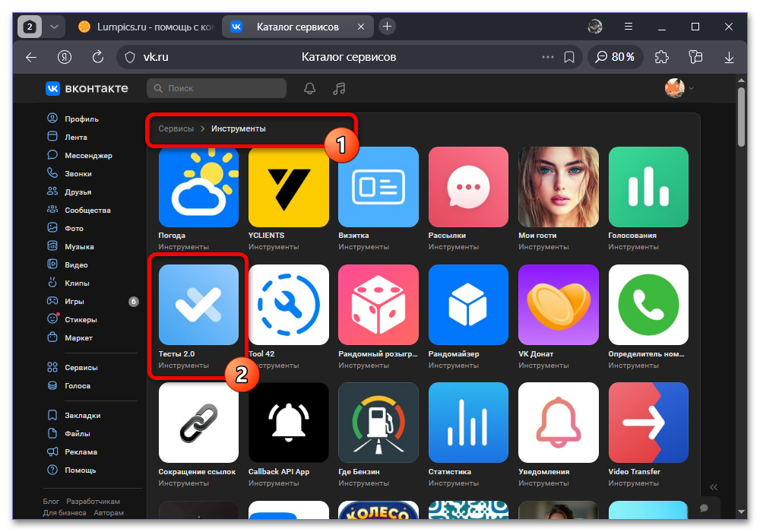
Task: Open the Статистика bar chart app
Action: pyautogui.click(x=468, y=423)
